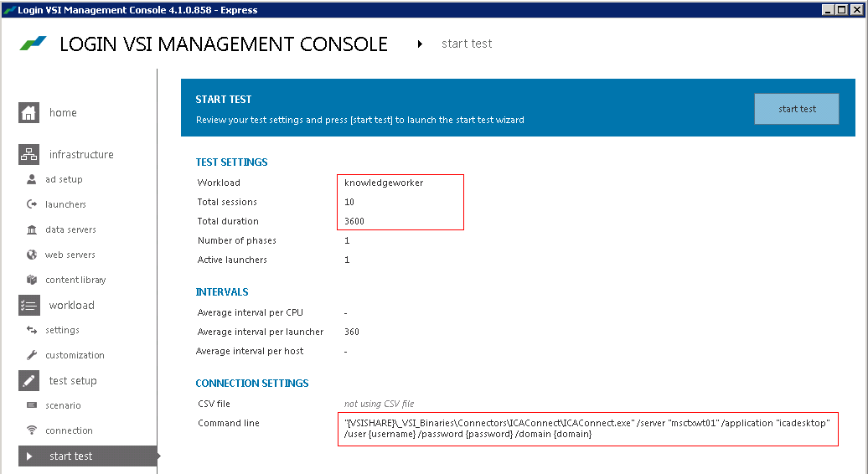Click the workload checklist icon
Screen dimensions: 868x474
point(28,306)
